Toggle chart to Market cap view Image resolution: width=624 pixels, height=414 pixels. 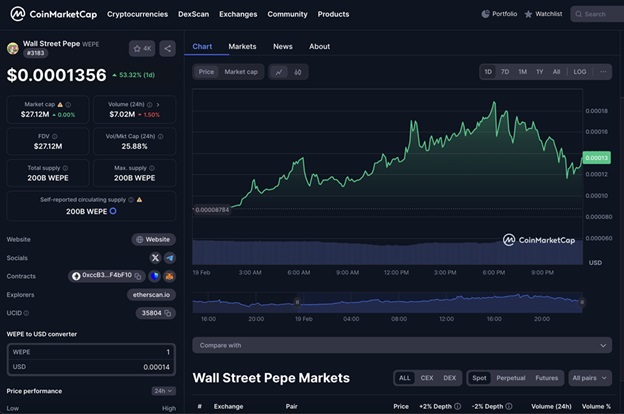coord(240,72)
